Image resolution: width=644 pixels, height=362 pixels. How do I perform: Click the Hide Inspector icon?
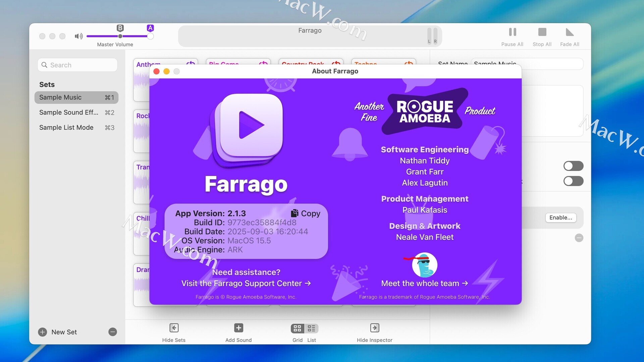375,328
